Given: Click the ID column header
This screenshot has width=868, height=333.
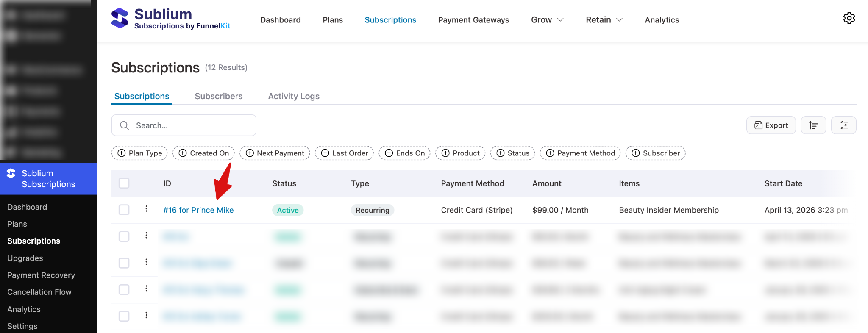Looking at the screenshot, I should pos(167,183).
